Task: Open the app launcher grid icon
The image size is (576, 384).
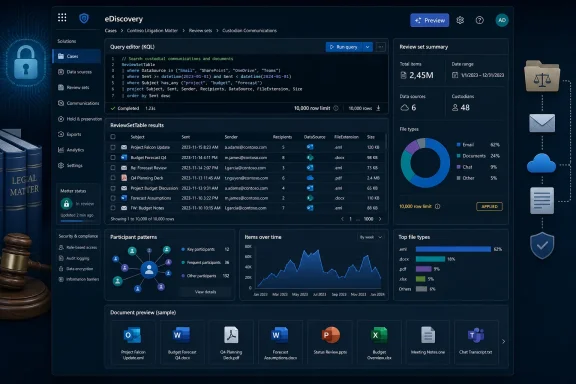Action: 62,17
